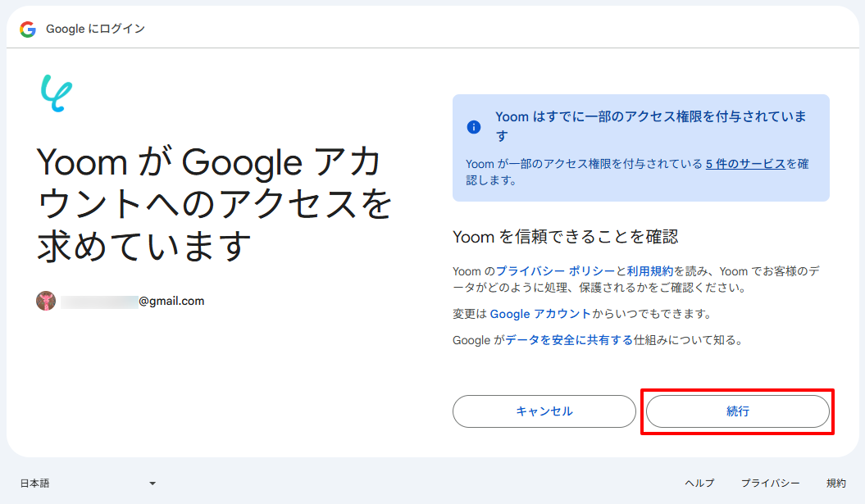Open the Google アカウント link
Screen dimensions: 865x504
[x=540, y=314]
